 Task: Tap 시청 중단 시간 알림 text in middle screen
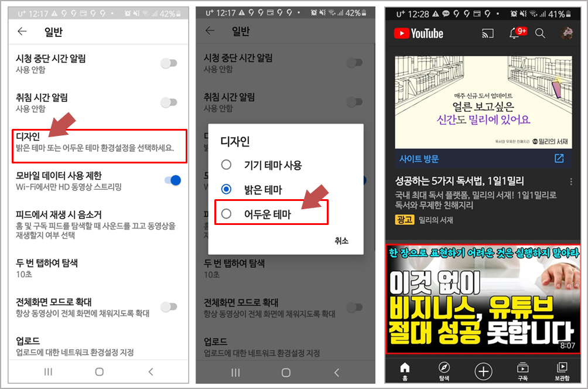(x=238, y=58)
